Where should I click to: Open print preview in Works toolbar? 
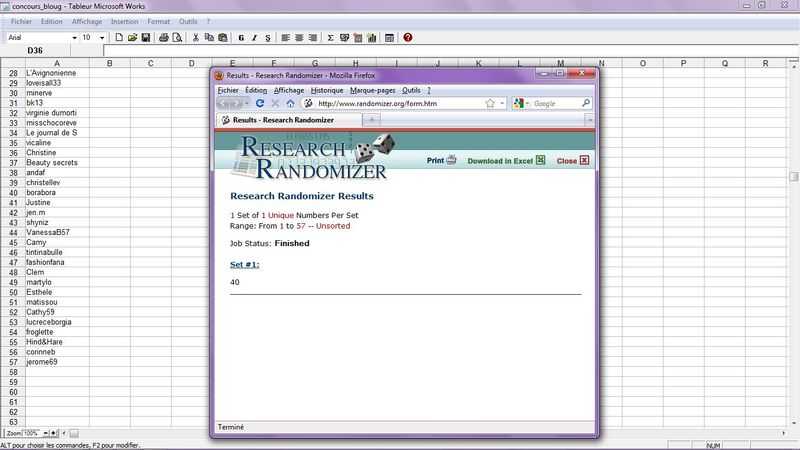coord(177,38)
